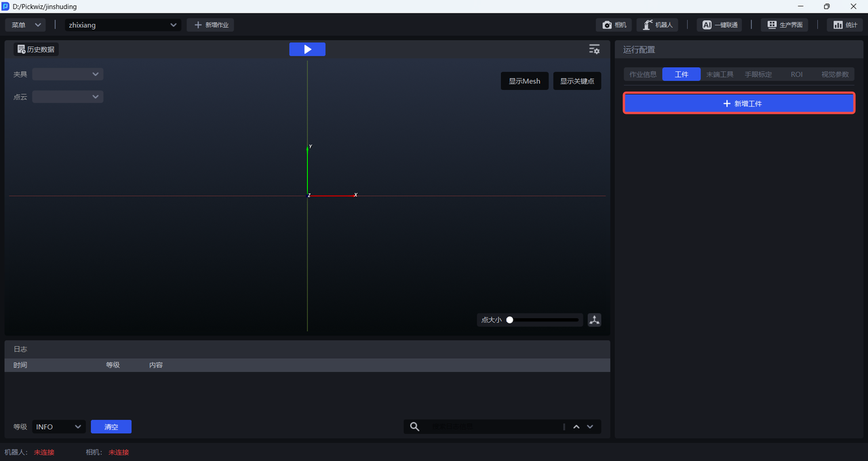
Task: Click the play button above the 3D viewport
Action: pos(307,49)
